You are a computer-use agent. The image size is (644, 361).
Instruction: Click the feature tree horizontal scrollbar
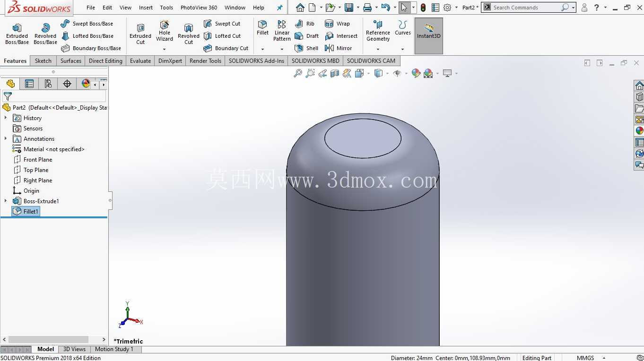[x=48, y=339]
